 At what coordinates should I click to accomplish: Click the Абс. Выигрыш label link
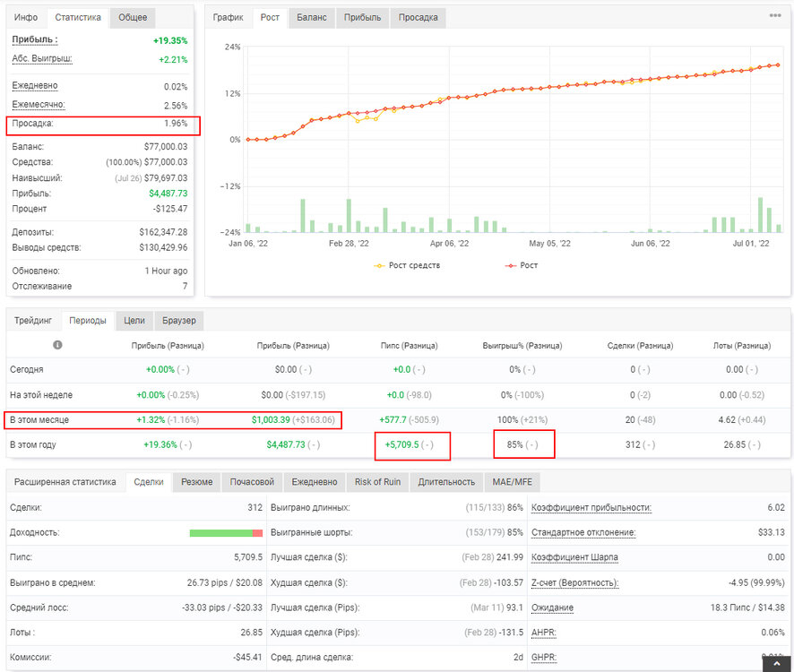(42, 59)
